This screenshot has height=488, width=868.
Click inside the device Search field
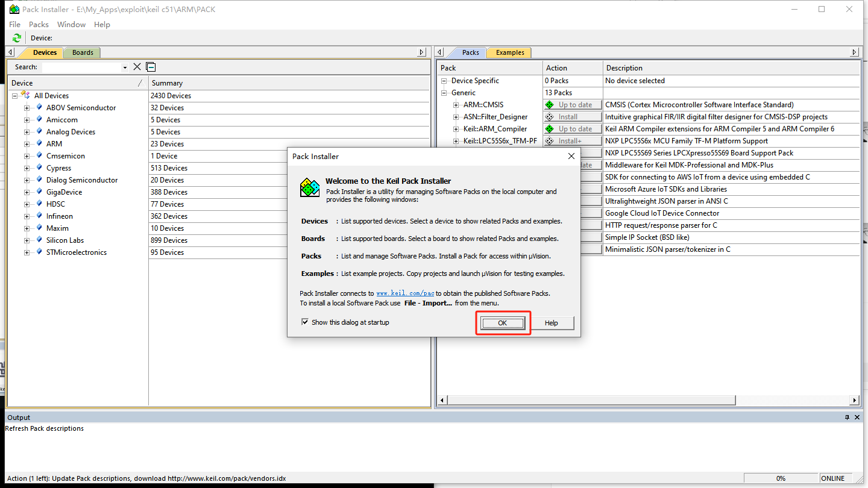coord(81,67)
